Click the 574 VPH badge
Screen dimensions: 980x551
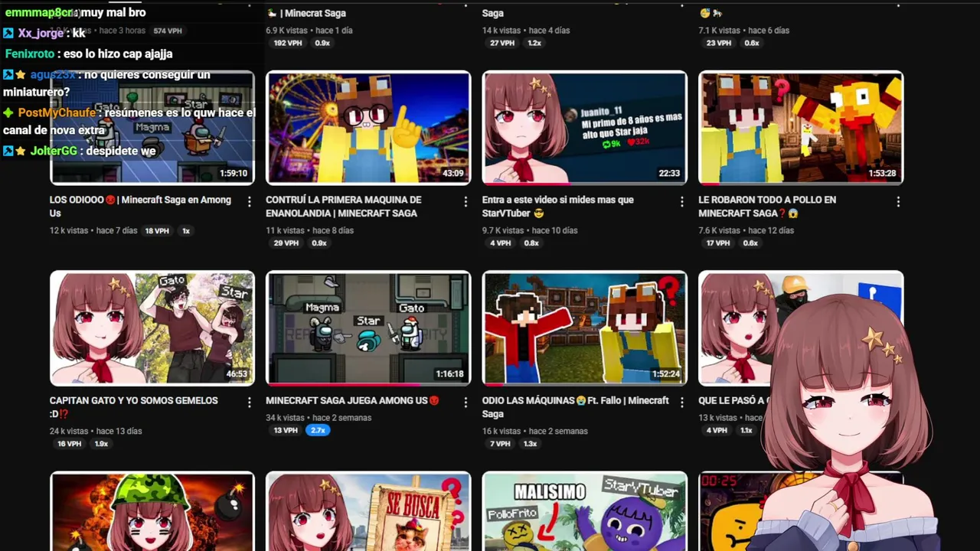pos(168,31)
